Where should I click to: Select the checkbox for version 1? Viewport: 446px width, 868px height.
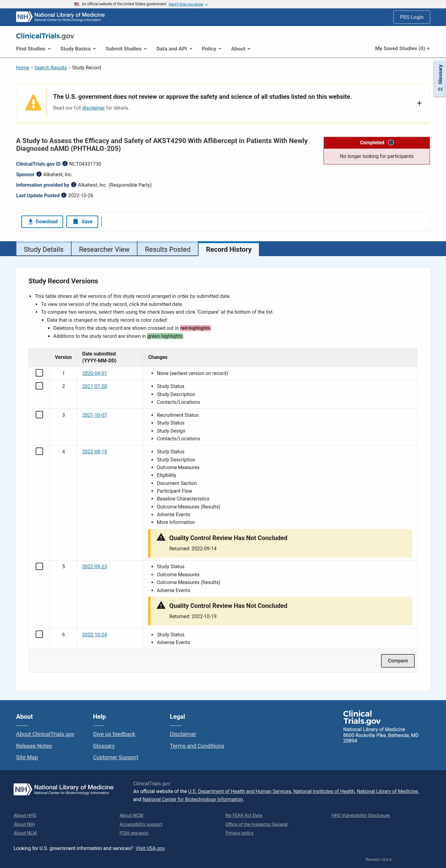coord(39,373)
